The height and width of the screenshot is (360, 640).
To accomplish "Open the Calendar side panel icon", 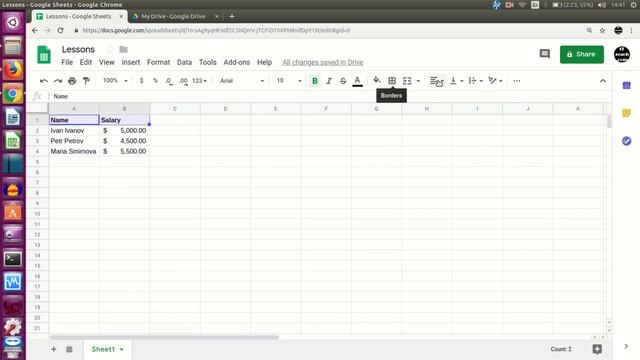I will (627, 85).
